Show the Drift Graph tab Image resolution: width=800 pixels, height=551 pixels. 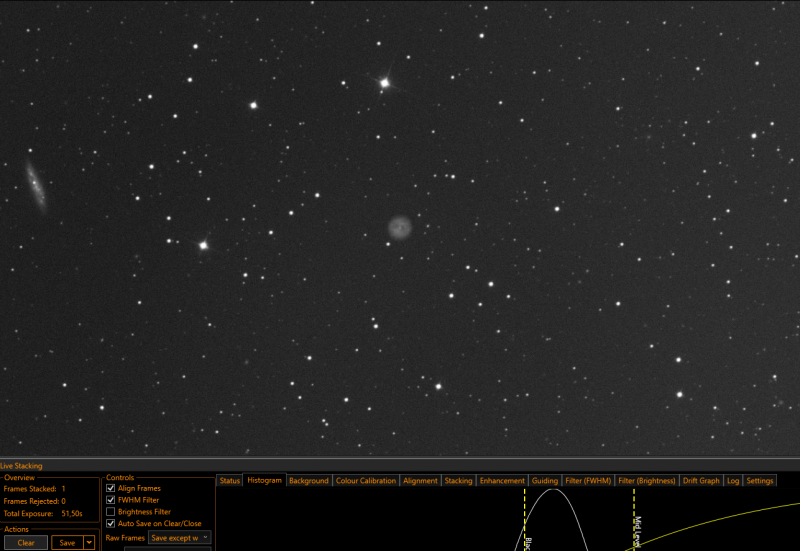(701, 481)
